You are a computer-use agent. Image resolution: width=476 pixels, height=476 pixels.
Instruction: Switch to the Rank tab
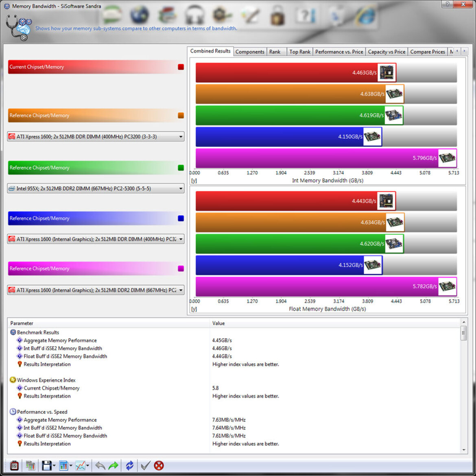coord(277,52)
